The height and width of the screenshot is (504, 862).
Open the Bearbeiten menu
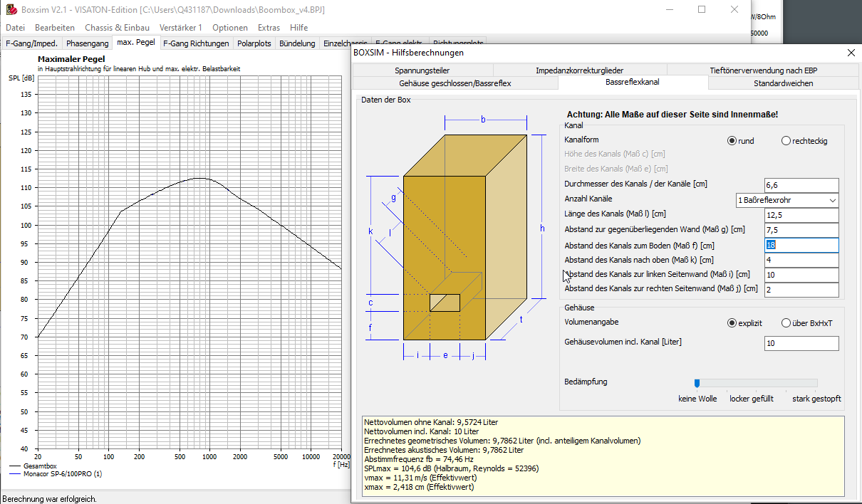click(55, 28)
